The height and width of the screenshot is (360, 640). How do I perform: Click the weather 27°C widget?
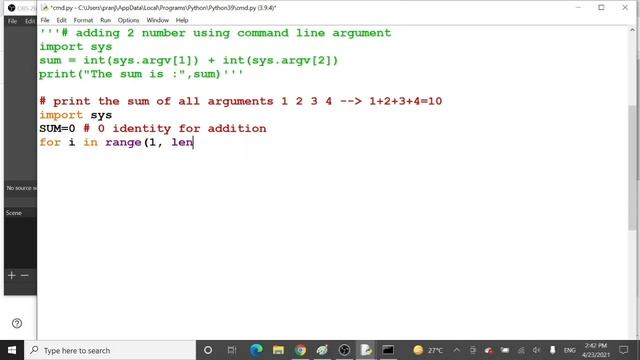pyautogui.click(x=428, y=350)
